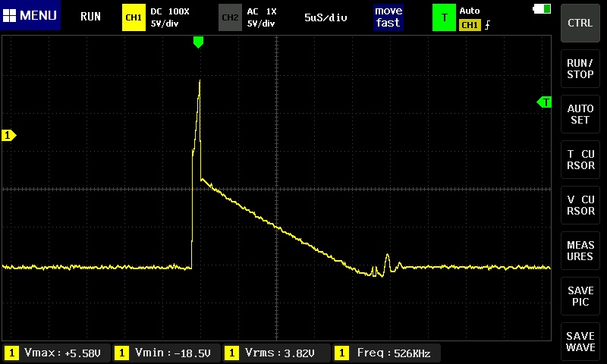
Task: Open the V CURSOR option
Action: (580, 205)
